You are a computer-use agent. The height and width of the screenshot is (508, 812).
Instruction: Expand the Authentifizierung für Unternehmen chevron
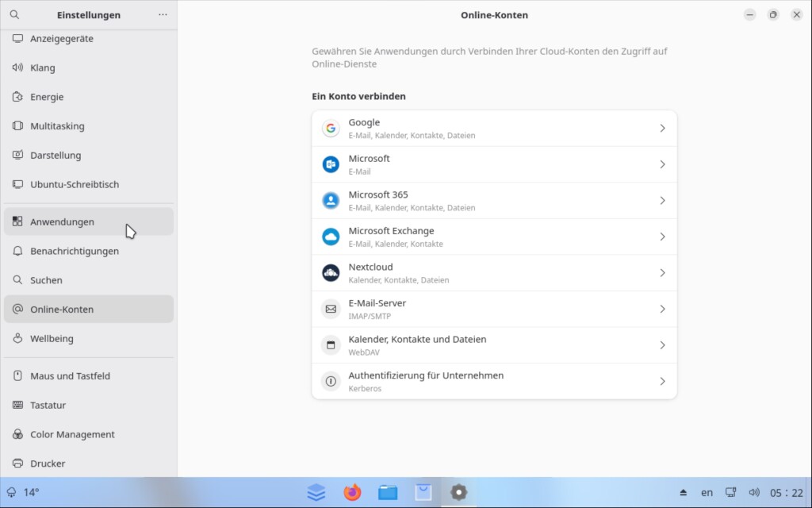tap(662, 382)
